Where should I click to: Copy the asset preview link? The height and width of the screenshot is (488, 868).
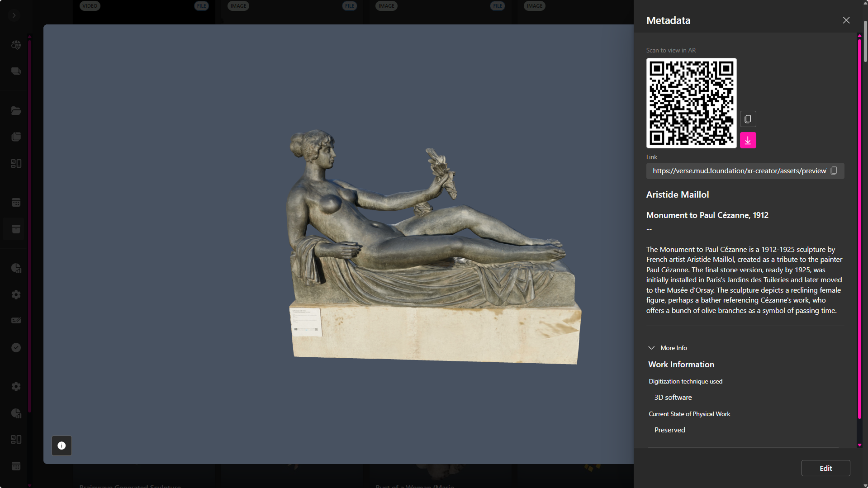(x=834, y=171)
